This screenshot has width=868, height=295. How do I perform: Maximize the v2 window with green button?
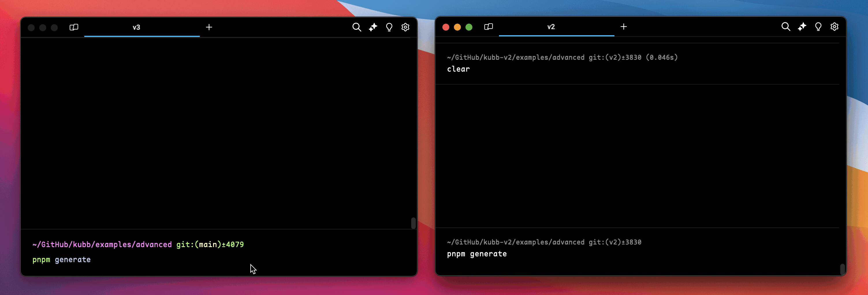click(469, 27)
